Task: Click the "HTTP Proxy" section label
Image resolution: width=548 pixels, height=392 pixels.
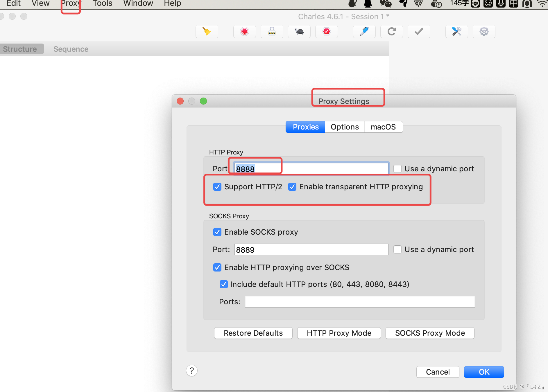Action: pyautogui.click(x=226, y=152)
